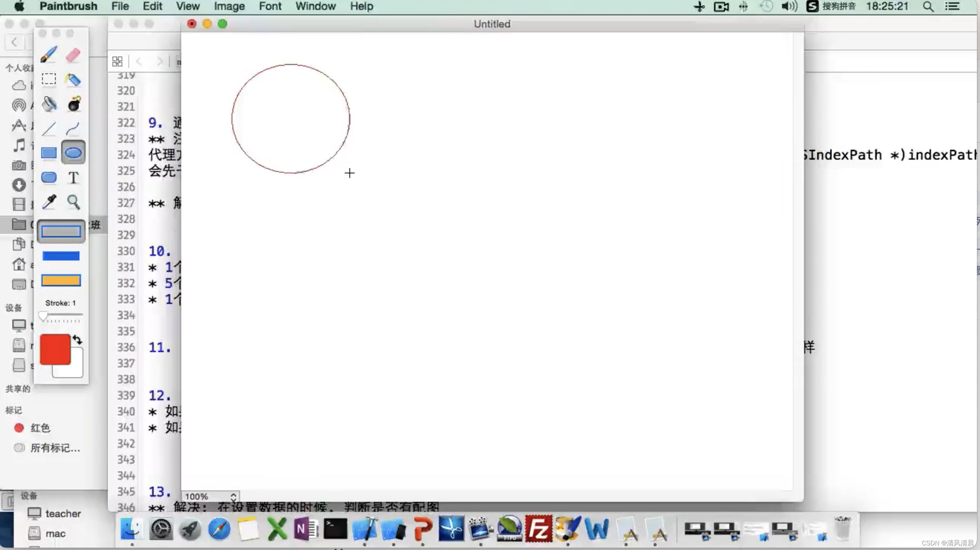Open the View menu
This screenshot has width=980, height=550.
pos(187,6)
